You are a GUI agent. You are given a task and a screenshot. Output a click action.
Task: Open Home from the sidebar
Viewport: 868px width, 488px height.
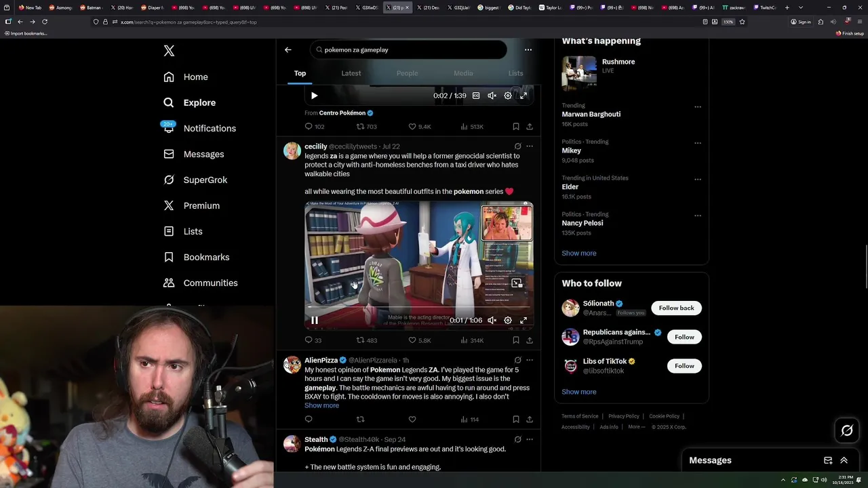186,77
